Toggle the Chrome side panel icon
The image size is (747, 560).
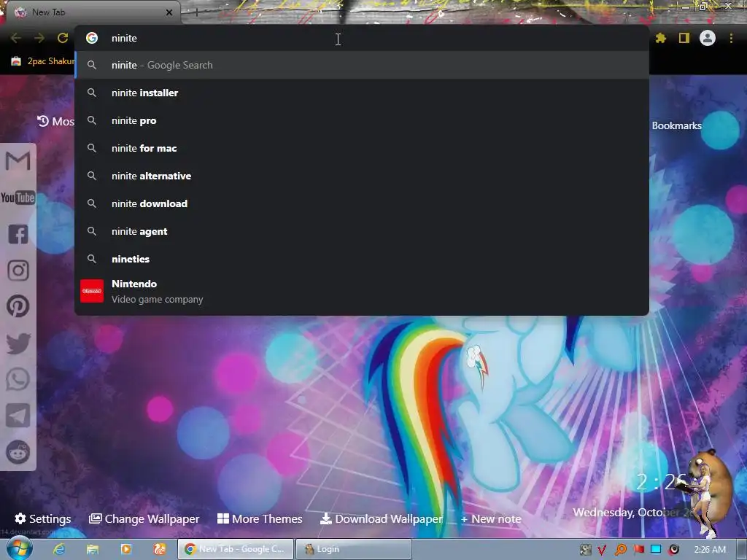[x=684, y=38]
